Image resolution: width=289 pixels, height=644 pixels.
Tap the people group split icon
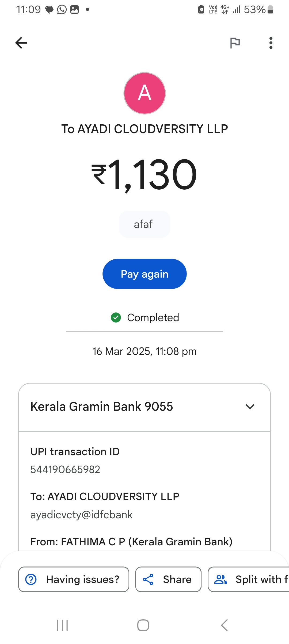click(x=220, y=579)
